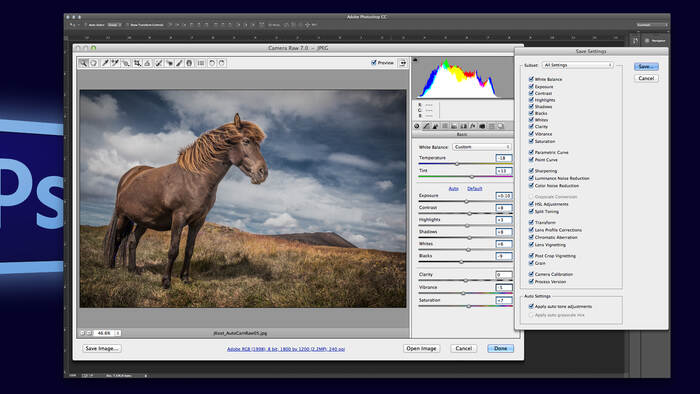Toggle the HSL Adjustments checkbox
Image resolution: width=700 pixels, height=394 pixels.
(x=531, y=204)
